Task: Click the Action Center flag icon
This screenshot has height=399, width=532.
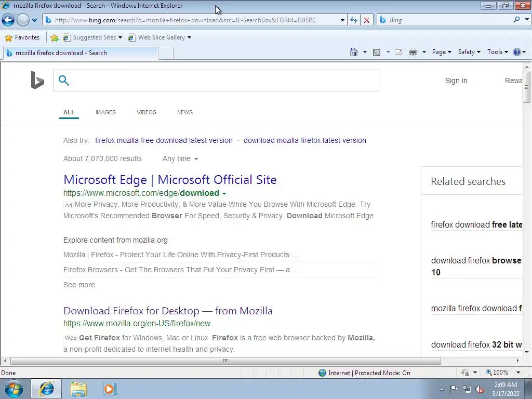Action: point(454,389)
